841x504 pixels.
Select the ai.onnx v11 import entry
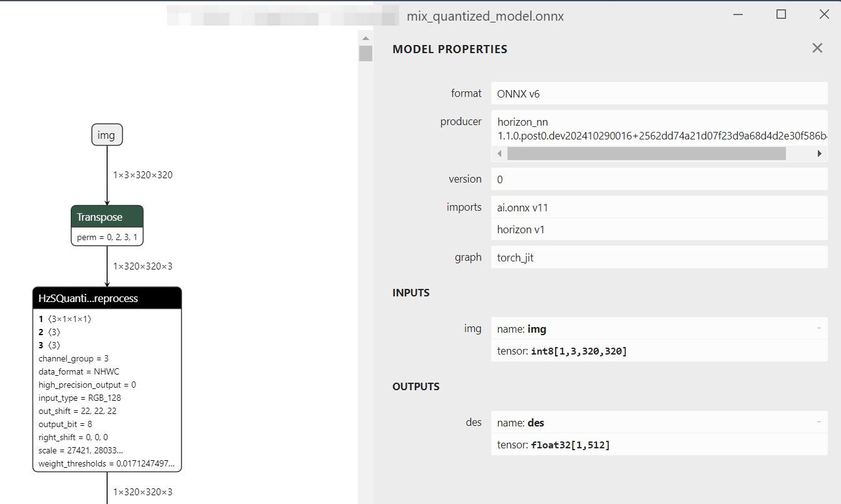click(x=659, y=207)
